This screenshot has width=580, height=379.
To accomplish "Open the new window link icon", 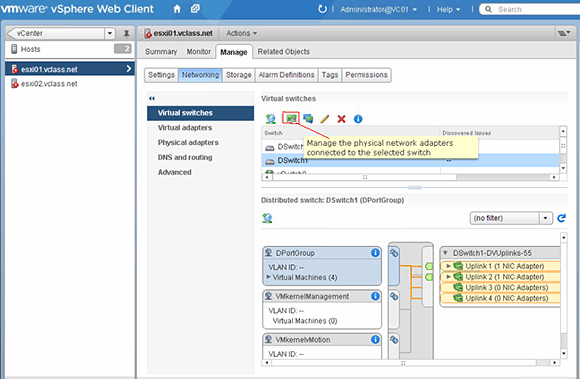I will [195, 9].
